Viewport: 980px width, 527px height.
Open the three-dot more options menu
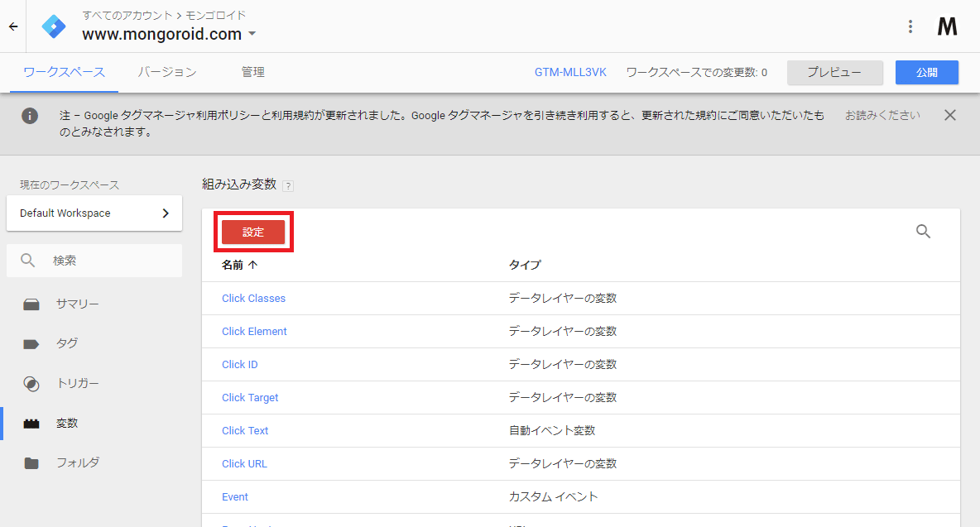[x=910, y=26]
